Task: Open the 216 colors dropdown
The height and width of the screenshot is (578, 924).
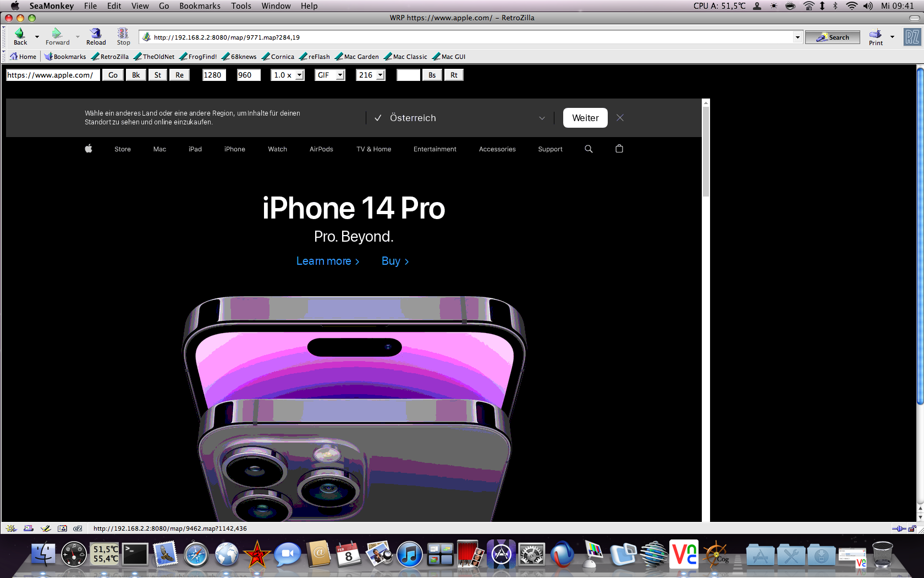Action: (x=371, y=75)
